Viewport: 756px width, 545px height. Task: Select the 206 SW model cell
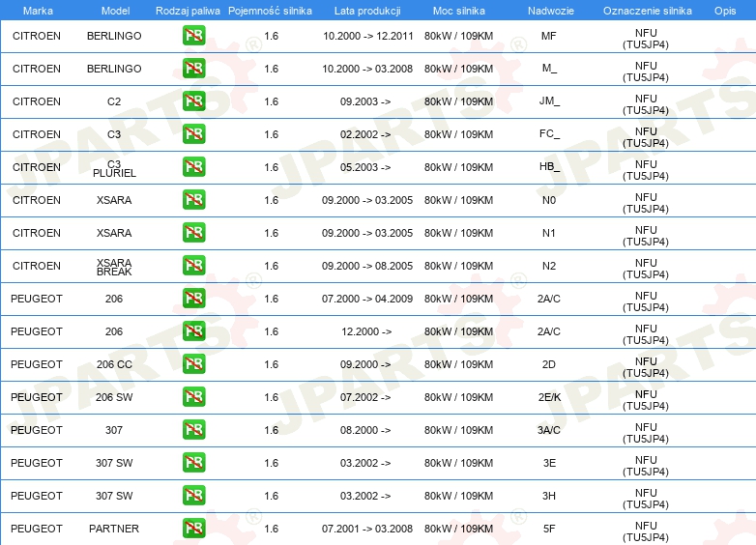(114, 397)
